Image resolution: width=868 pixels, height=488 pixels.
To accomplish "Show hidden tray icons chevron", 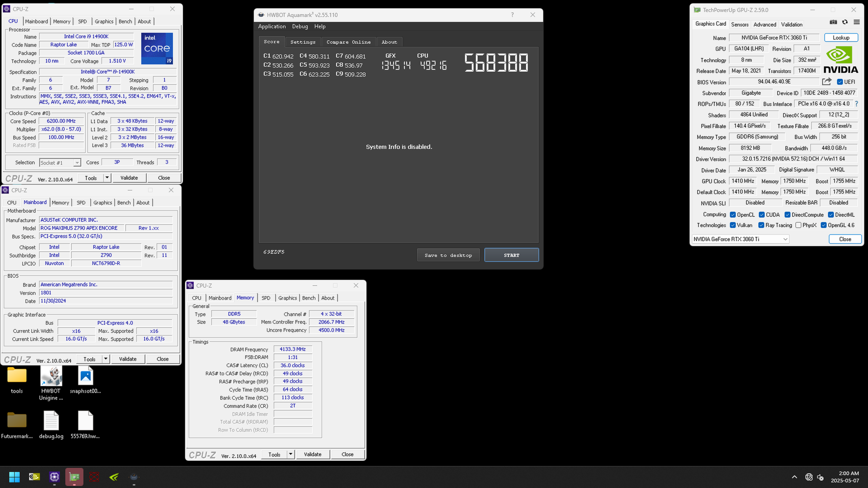I will pyautogui.click(x=794, y=477).
